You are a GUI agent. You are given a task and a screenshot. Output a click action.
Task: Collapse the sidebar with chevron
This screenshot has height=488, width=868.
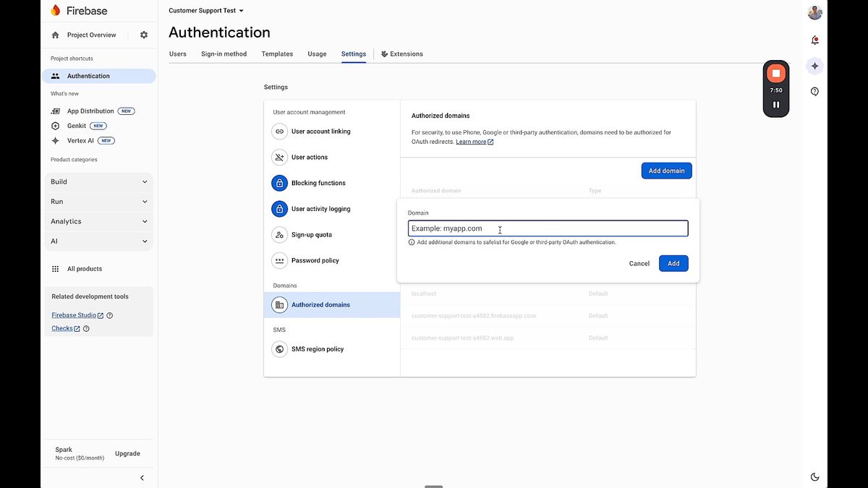click(142, 478)
